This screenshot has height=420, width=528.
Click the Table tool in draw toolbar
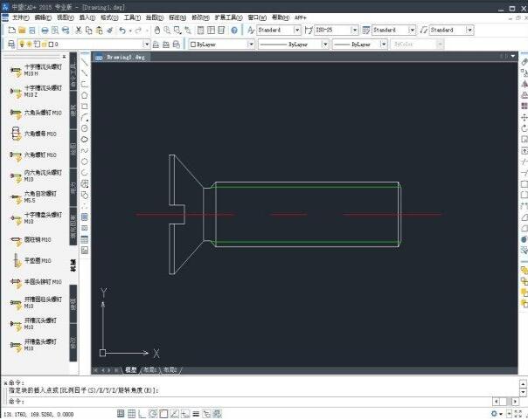coord(85,239)
